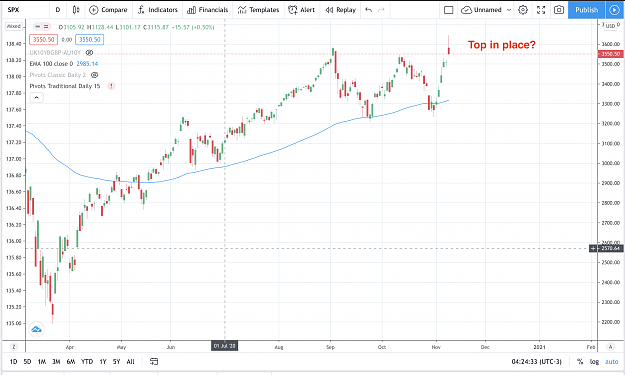Viewport: 625px width, 375px height.
Task: Open the Indicators dialog
Action: click(x=157, y=10)
